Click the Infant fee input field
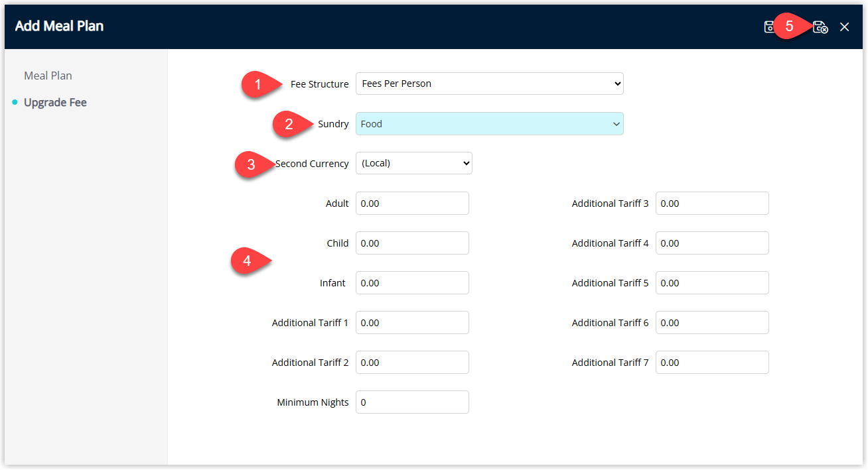Image resolution: width=868 pixels, height=470 pixels. tap(412, 283)
